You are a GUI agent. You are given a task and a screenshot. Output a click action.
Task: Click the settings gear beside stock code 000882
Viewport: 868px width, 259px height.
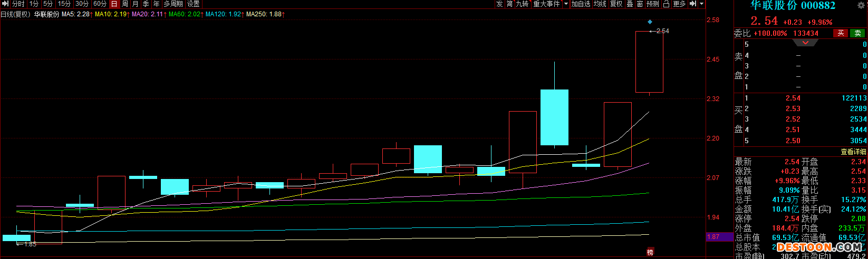pos(862,5)
